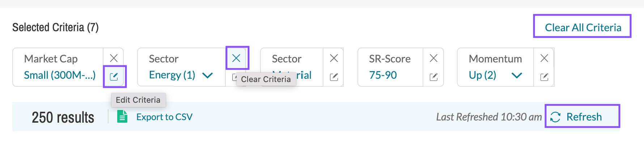Expand the Momentum Up (2) dropdown
This screenshot has width=644, height=143.
(517, 75)
